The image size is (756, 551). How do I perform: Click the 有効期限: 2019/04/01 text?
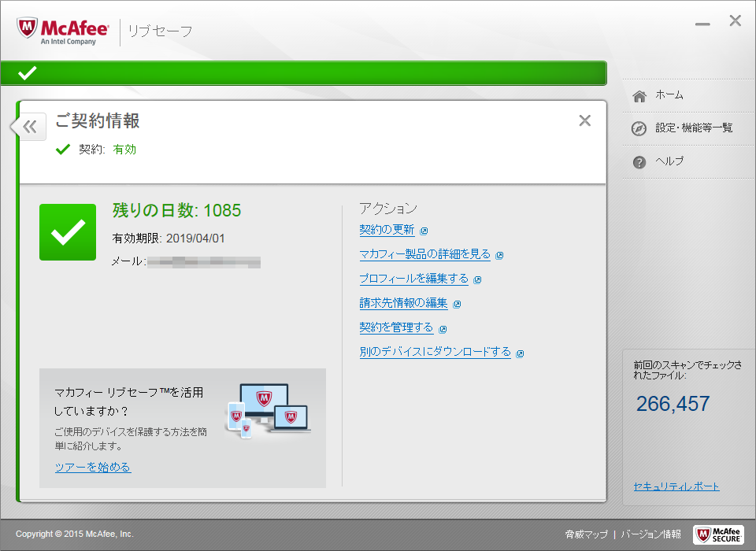[x=169, y=239]
